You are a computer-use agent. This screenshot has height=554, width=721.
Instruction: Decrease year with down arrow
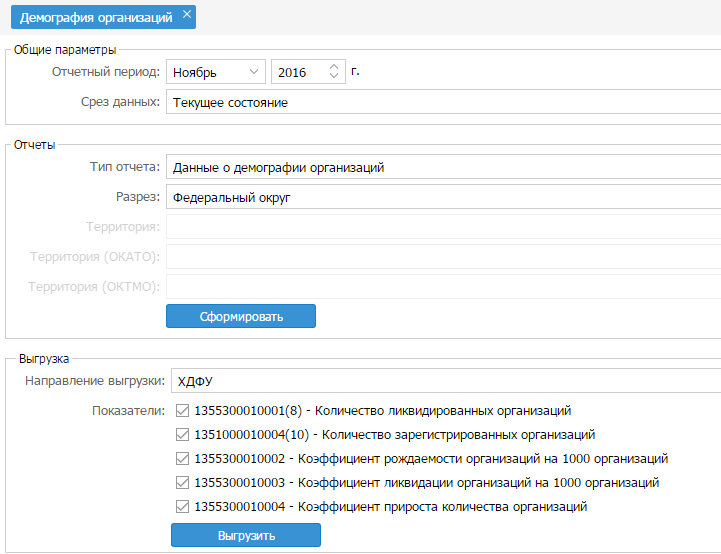tap(334, 76)
